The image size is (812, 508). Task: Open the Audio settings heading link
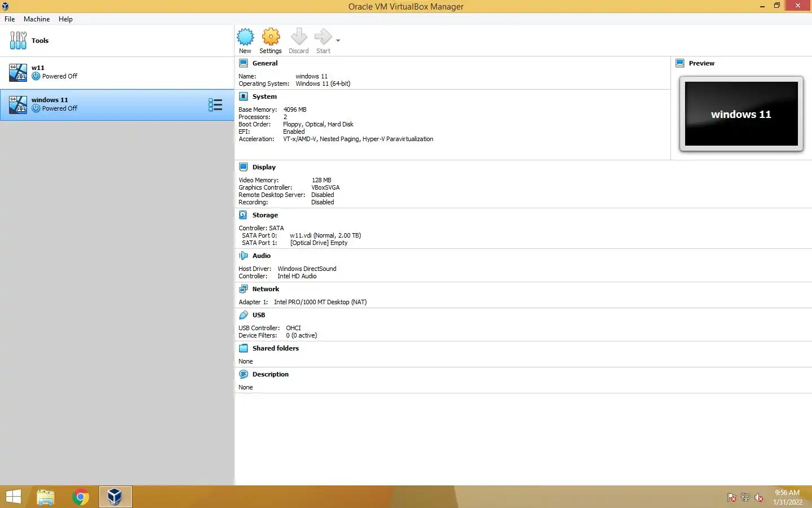[262, 256]
